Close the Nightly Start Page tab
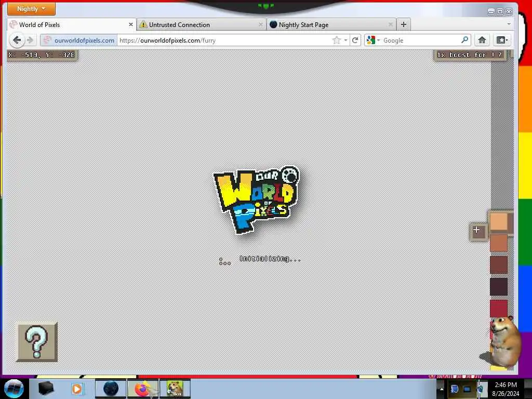 [391, 25]
